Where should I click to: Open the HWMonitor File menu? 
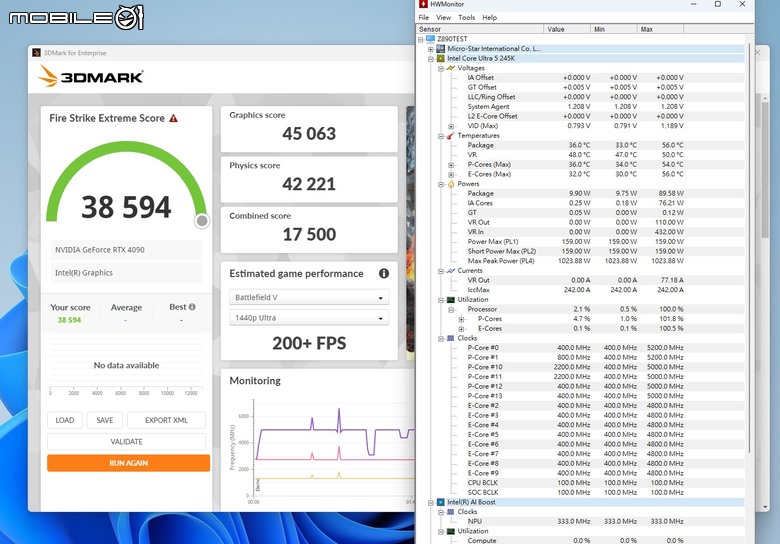[424, 17]
